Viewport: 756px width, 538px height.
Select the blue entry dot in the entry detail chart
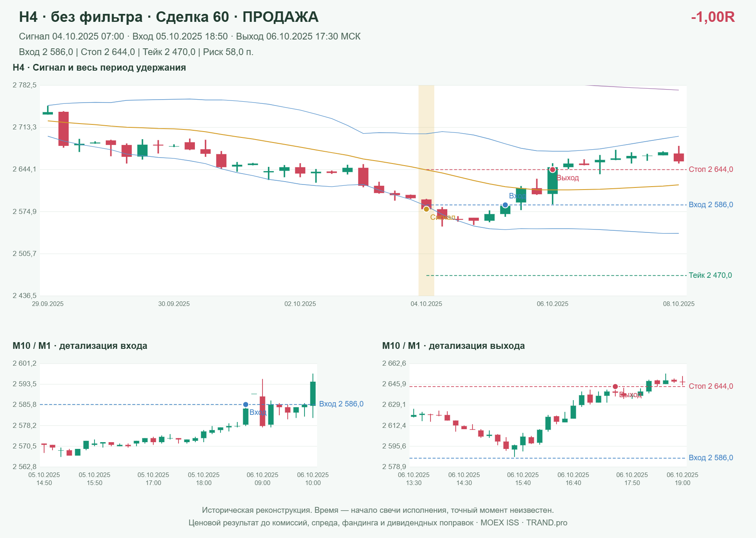coord(246,405)
